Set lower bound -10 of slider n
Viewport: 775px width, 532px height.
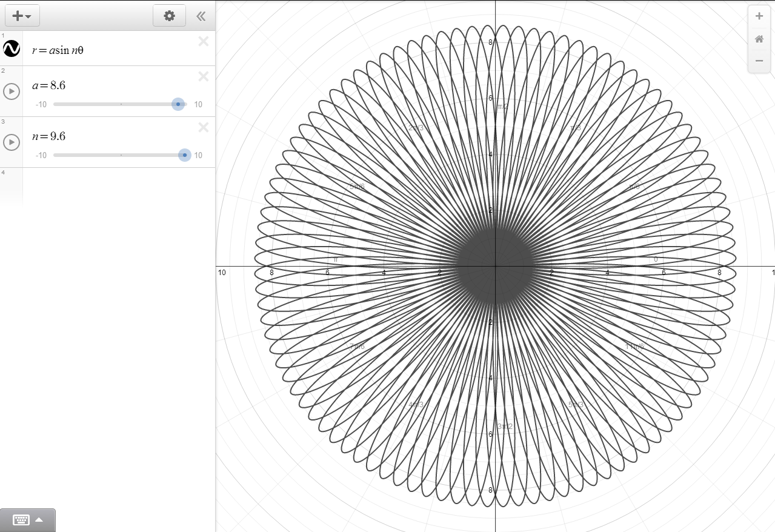41,155
